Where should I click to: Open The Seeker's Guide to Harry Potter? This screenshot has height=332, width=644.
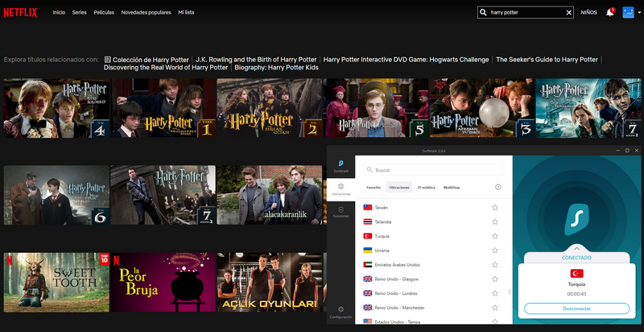(547, 60)
